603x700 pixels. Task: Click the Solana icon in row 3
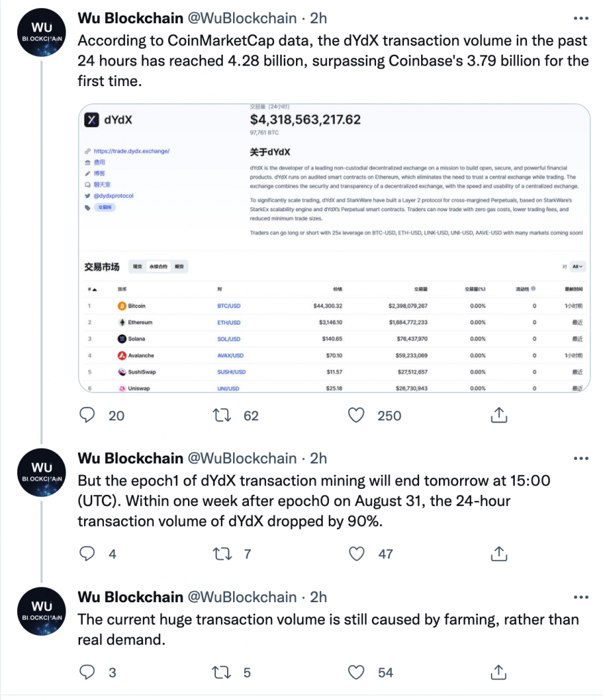pos(122,338)
